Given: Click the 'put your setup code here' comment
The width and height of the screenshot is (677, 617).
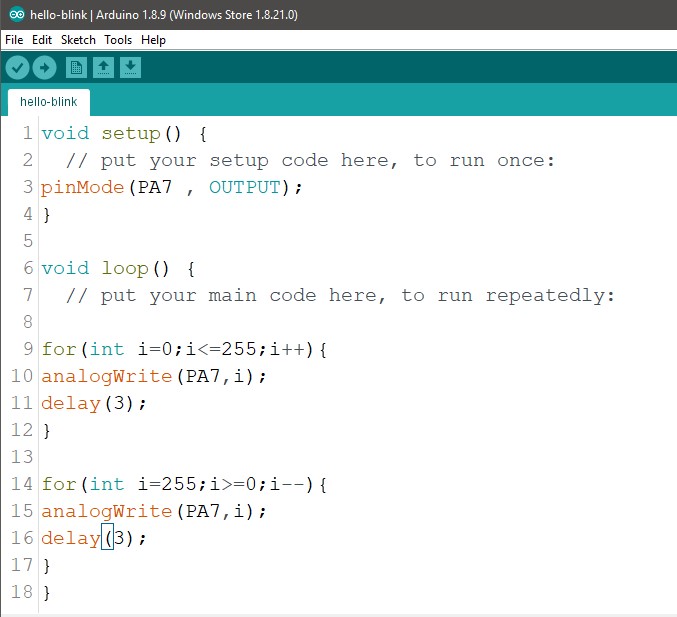Looking at the screenshot, I should 310,161.
